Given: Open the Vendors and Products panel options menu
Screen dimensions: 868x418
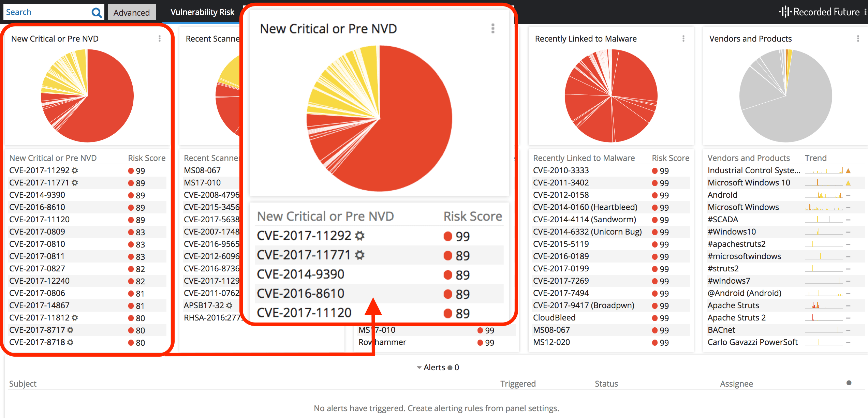Looking at the screenshot, I should point(858,39).
